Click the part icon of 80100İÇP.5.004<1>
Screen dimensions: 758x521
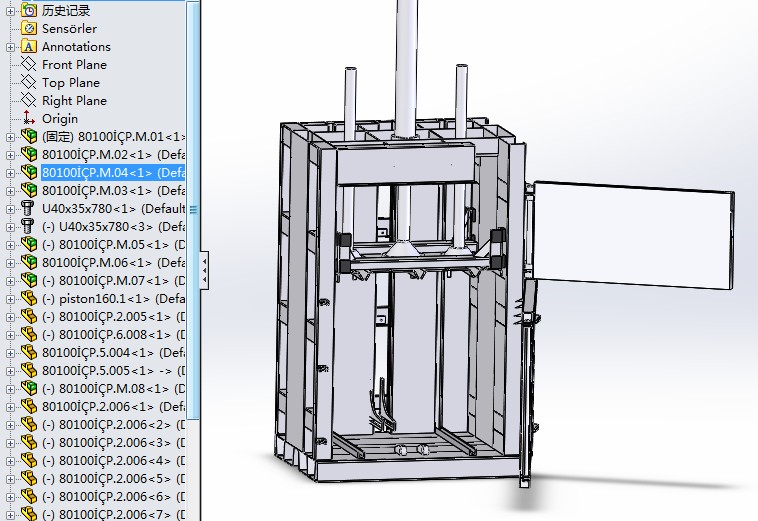[x=29, y=353]
